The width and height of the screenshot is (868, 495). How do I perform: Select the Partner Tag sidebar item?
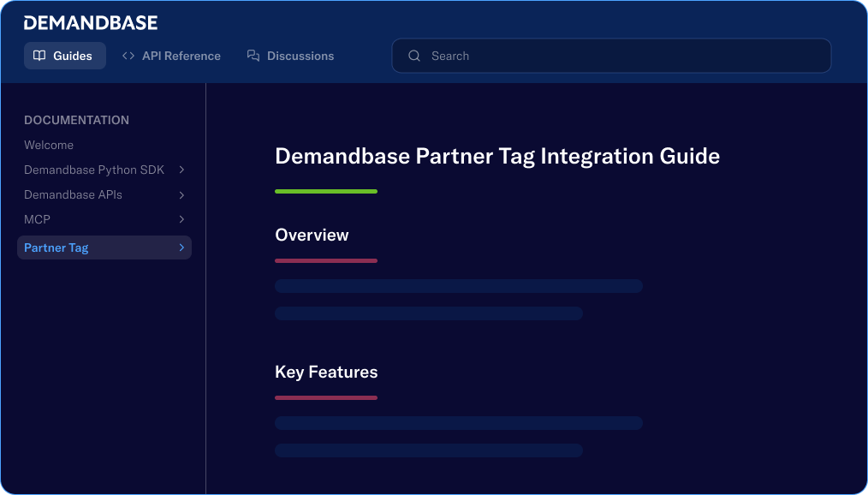pos(104,247)
